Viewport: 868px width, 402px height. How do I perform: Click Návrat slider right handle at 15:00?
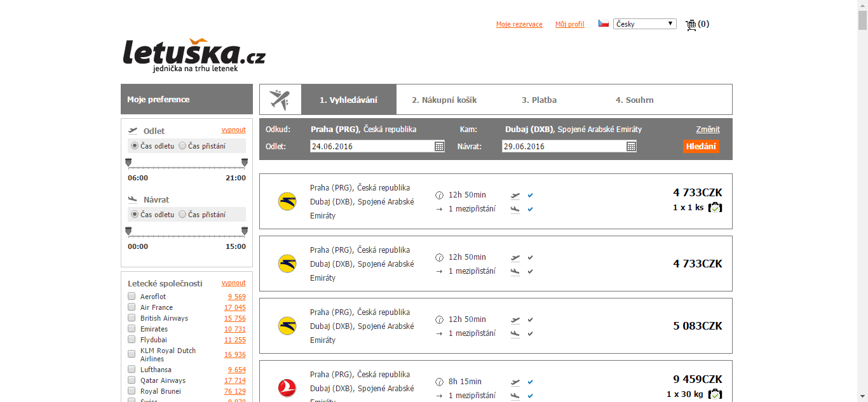click(245, 232)
